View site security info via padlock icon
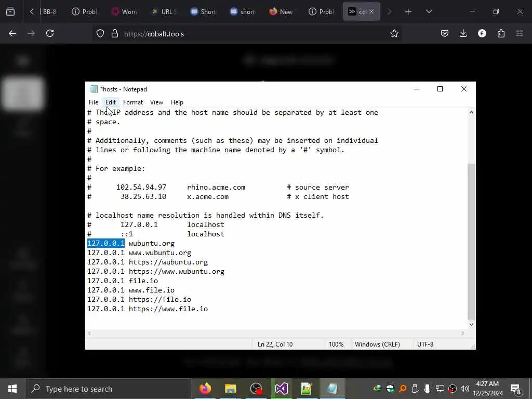Screen dimensions: 532x399 point(115,34)
